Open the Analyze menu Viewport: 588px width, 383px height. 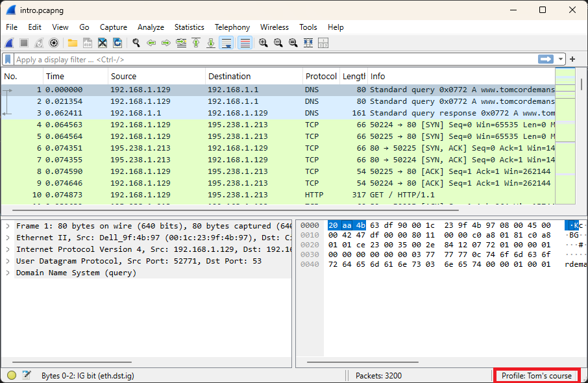[x=151, y=27]
